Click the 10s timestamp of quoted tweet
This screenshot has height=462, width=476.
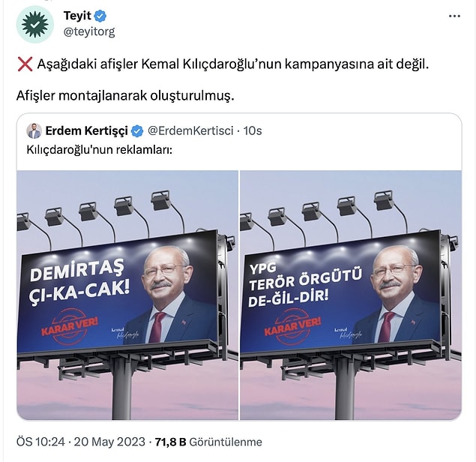pos(253,131)
